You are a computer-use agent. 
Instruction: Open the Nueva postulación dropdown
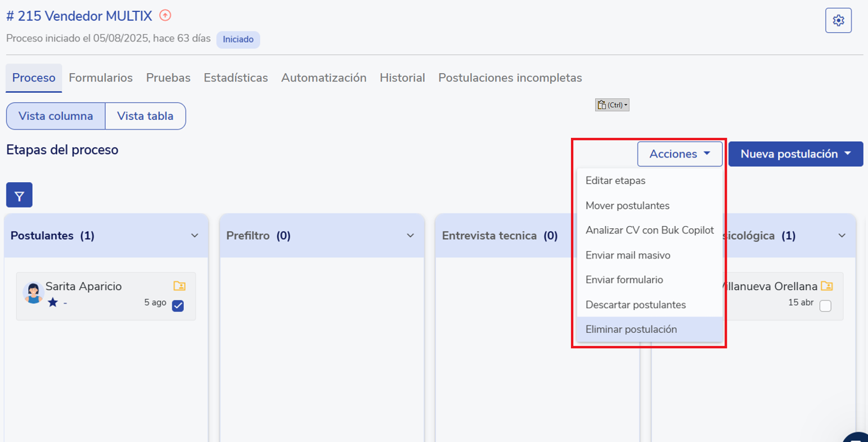795,154
